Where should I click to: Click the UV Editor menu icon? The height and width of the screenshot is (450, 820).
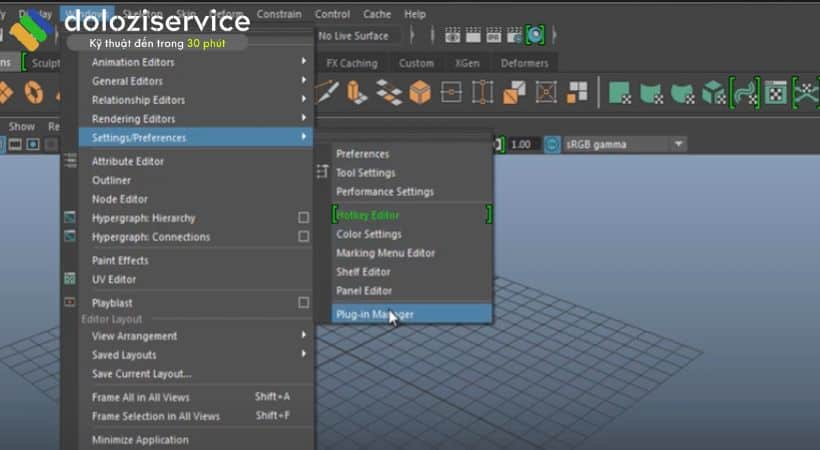(x=70, y=279)
